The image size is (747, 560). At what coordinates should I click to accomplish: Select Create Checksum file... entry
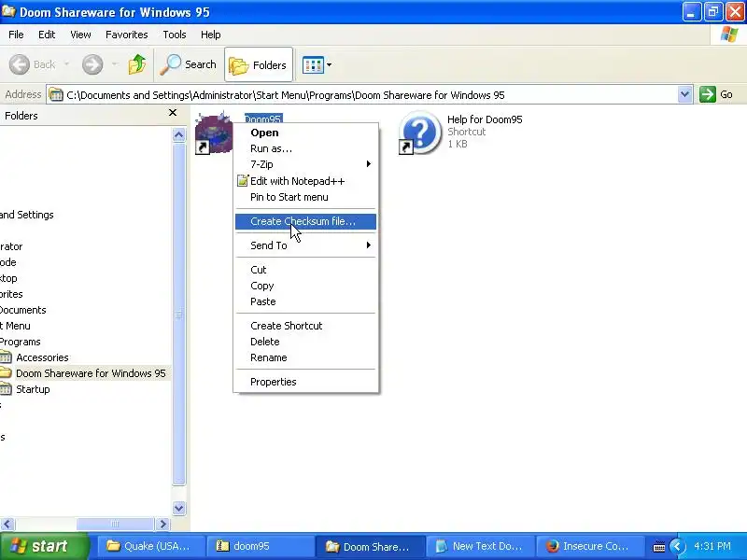pos(306,221)
